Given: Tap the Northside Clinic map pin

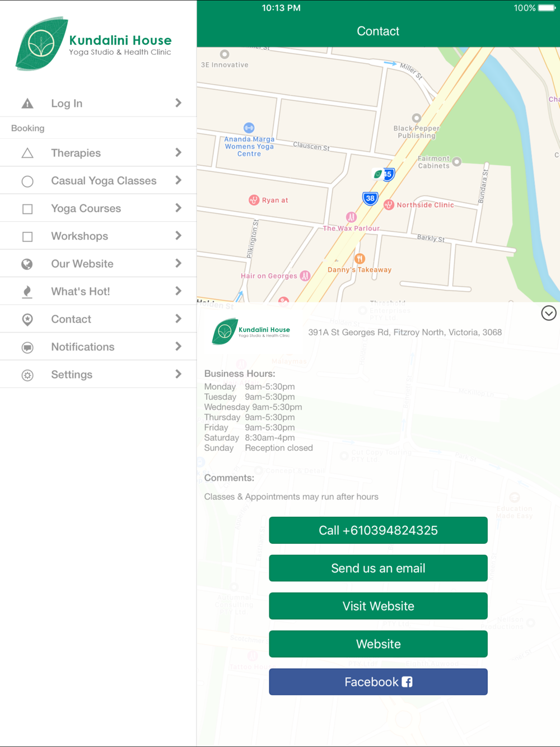Looking at the screenshot, I should pos(389,205).
